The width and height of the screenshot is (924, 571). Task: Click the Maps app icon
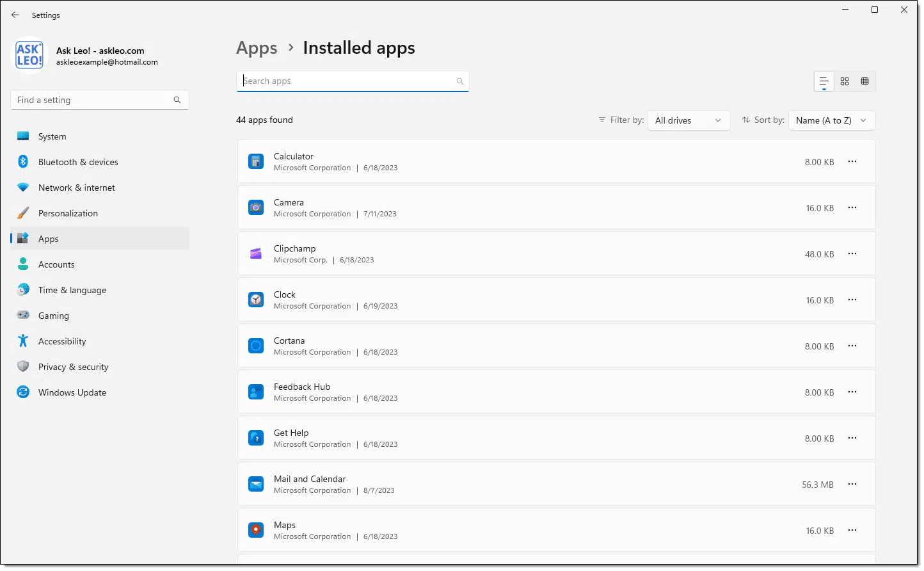[x=256, y=530]
